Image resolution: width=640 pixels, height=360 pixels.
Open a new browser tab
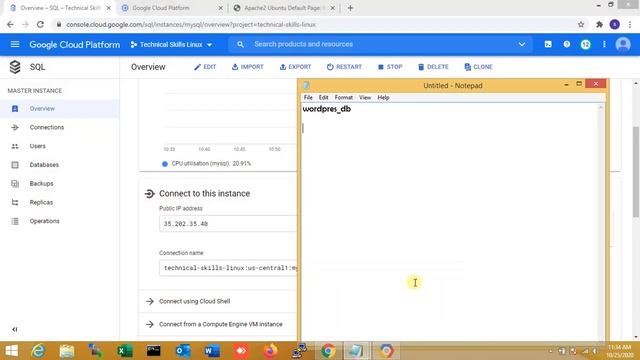click(x=350, y=8)
